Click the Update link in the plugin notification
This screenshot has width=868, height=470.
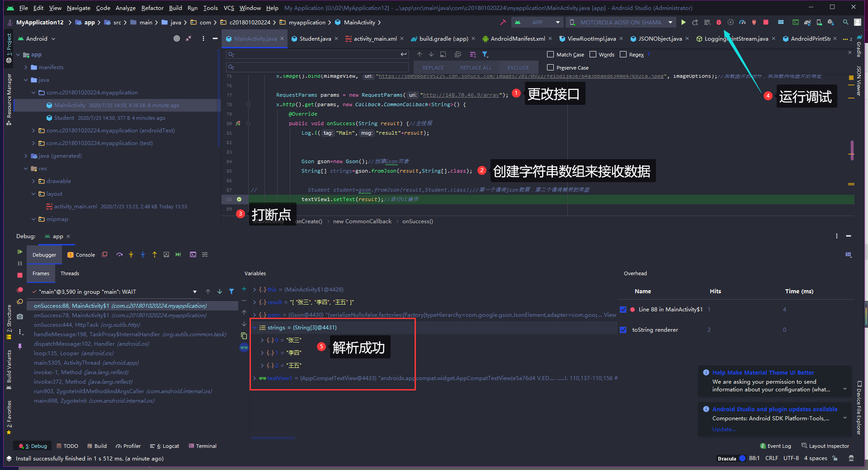pos(724,429)
